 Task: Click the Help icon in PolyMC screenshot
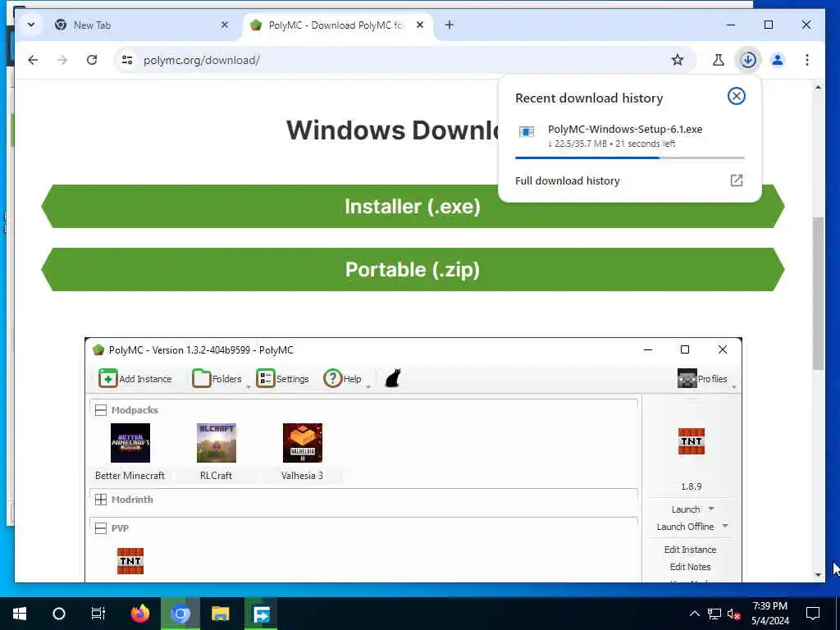coord(333,378)
